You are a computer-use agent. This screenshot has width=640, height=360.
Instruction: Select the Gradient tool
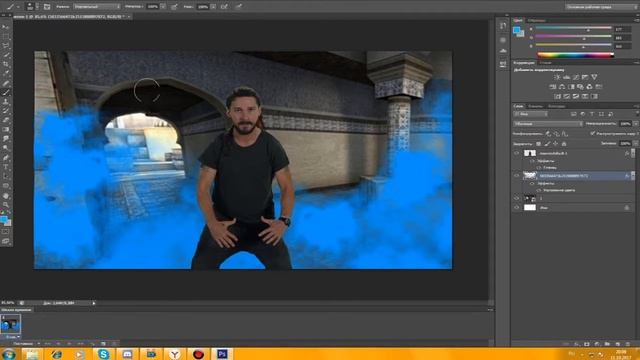pos(6,129)
